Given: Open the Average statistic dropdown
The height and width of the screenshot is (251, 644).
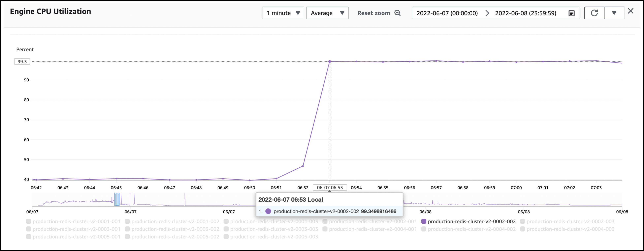Looking at the screenshot, I should pos(327,13).
